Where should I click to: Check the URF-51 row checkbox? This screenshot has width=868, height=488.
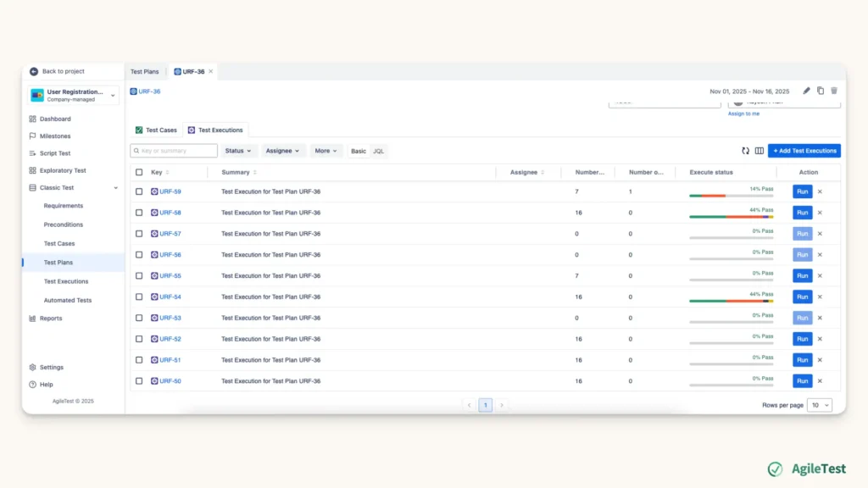tap(139, 360)
